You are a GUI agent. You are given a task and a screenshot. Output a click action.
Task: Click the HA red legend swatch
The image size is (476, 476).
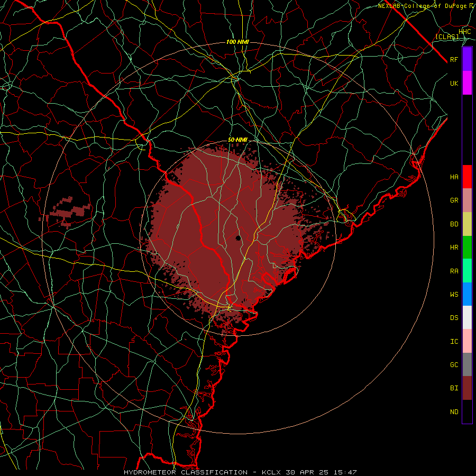[x=467, y=177]
